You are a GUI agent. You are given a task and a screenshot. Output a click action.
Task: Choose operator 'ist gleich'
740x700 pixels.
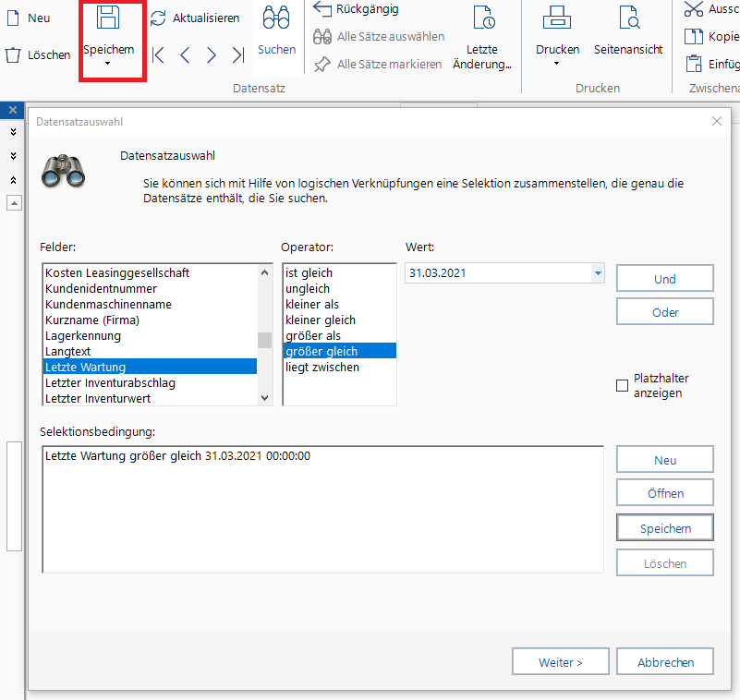339,272
